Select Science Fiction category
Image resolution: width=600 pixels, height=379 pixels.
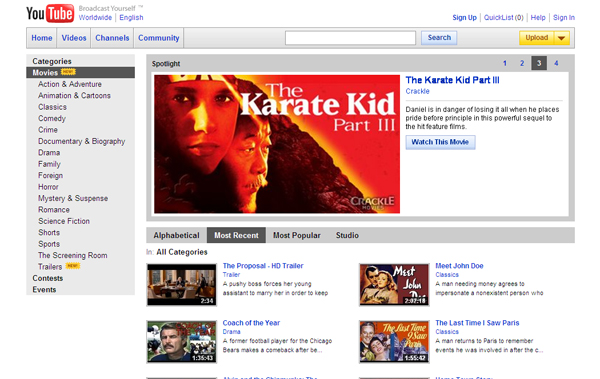[x=64, y=221]
